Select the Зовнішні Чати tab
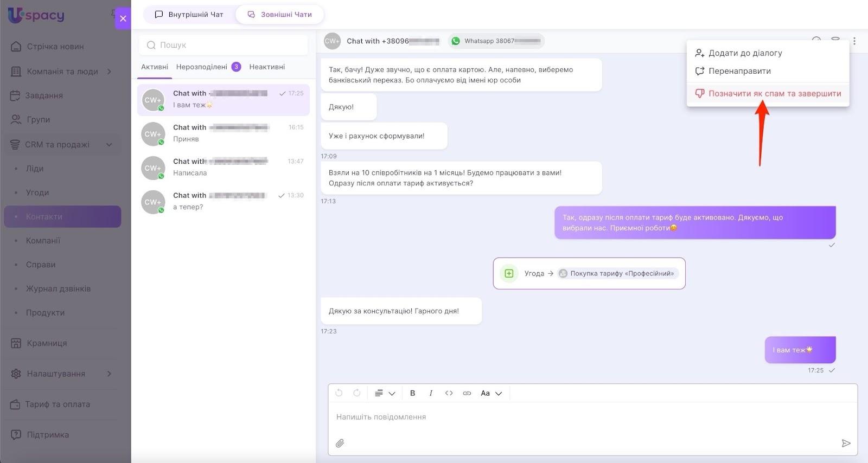 [280, 15]
